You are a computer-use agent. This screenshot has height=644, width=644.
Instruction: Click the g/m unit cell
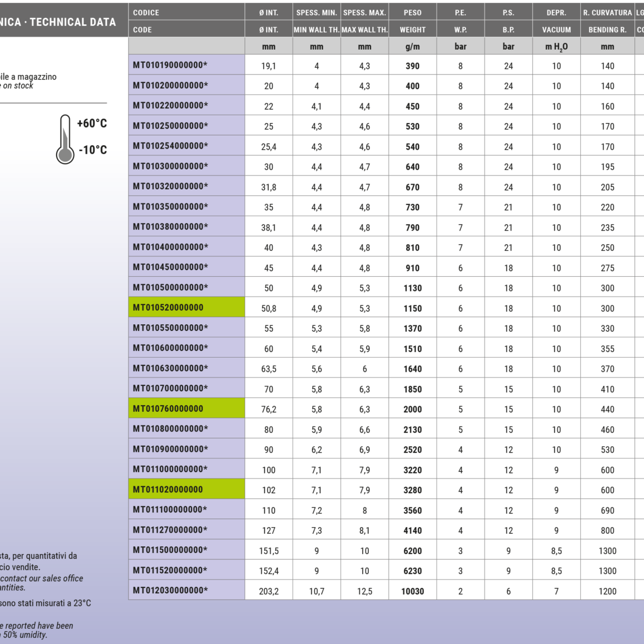click(412, 47)
